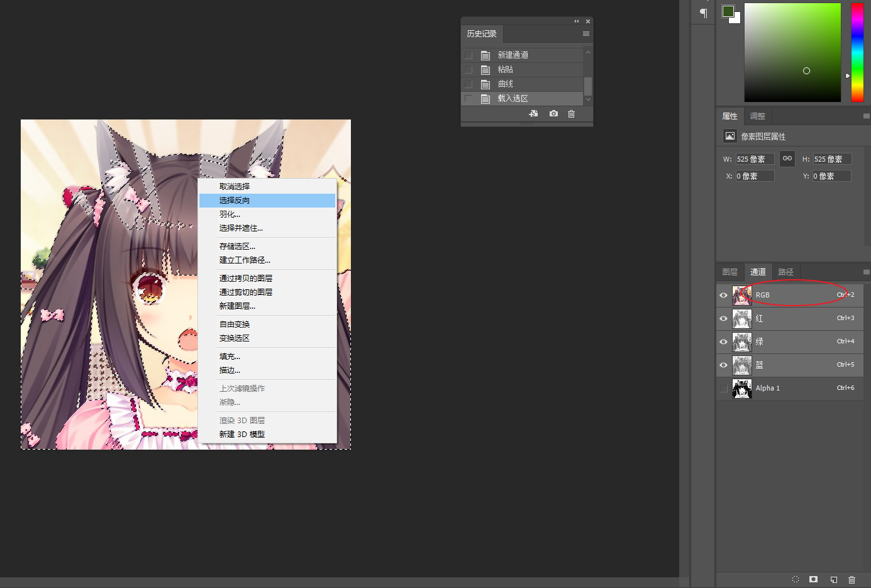
Task: Create new channel icon
Action: click(833, 579)
